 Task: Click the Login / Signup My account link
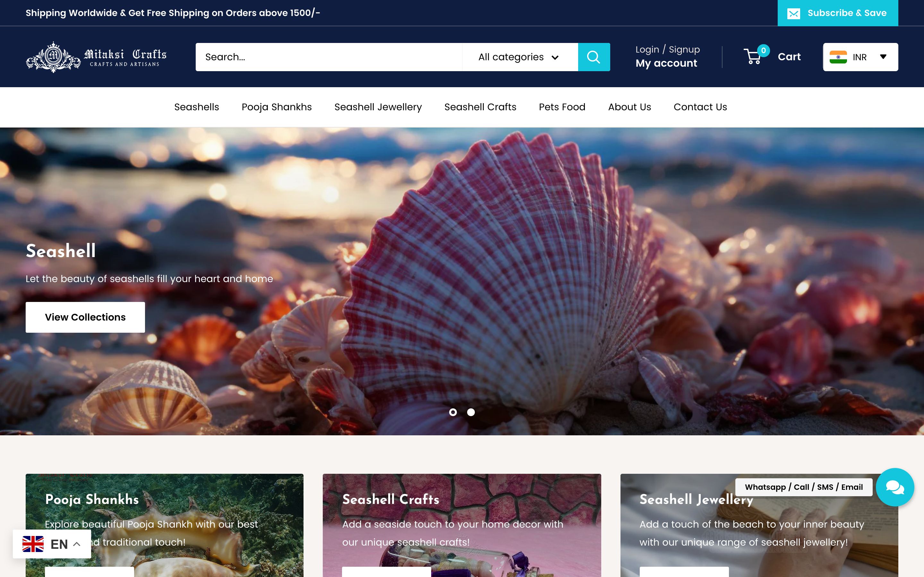coord(667,56)
